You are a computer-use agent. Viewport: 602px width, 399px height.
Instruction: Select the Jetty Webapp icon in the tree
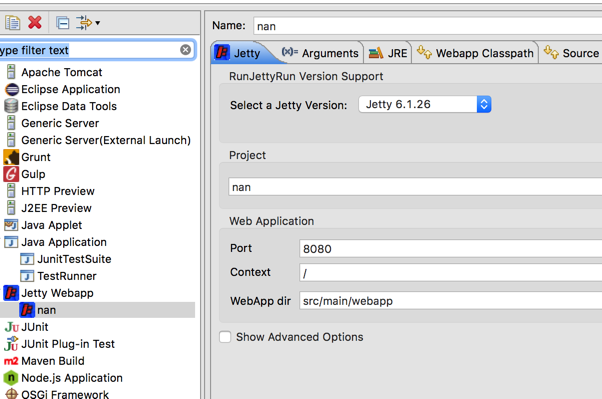coord(11,293)
